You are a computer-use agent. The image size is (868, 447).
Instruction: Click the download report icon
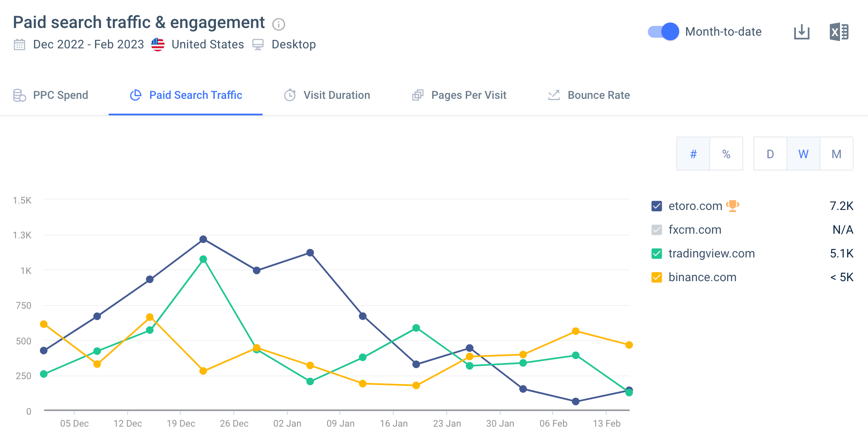[801, 31]
